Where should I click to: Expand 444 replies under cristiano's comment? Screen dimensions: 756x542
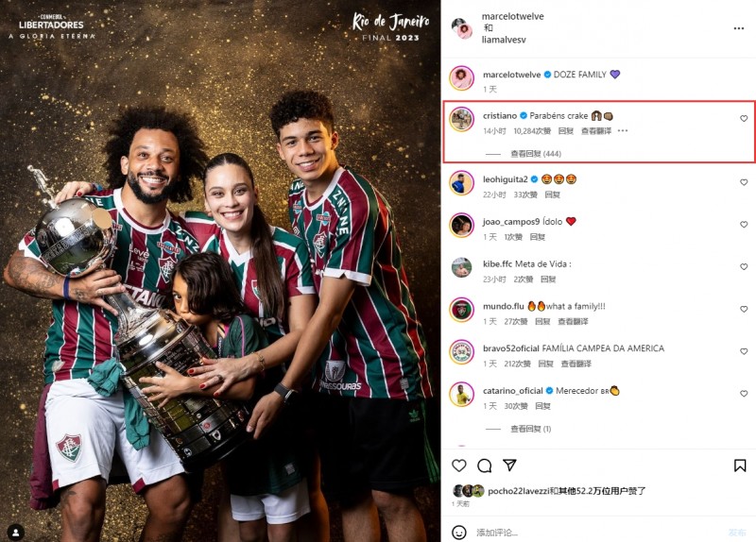click(x=536, y=154)
